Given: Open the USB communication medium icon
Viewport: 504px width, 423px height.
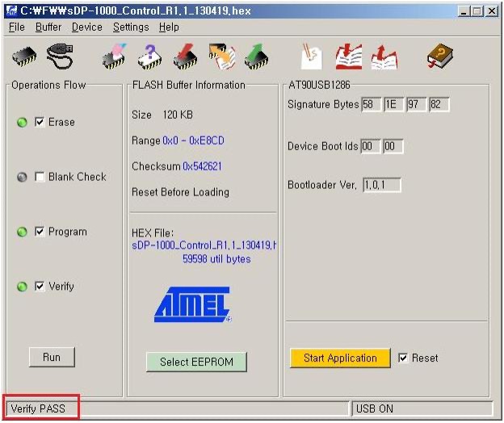Looking at the screenshot, I should click(x=61, y=57).
